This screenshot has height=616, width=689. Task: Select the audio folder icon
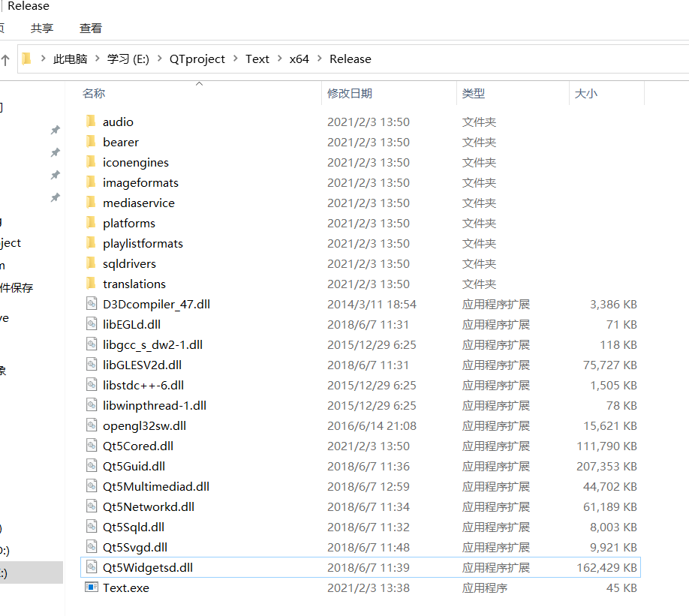(92, 121)
